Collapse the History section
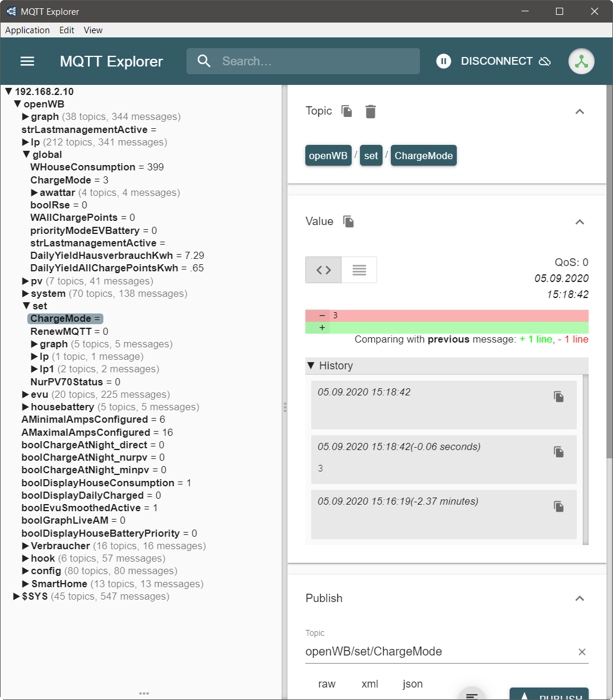Viewport: 613px width, 700px height. tap(311, 366)
